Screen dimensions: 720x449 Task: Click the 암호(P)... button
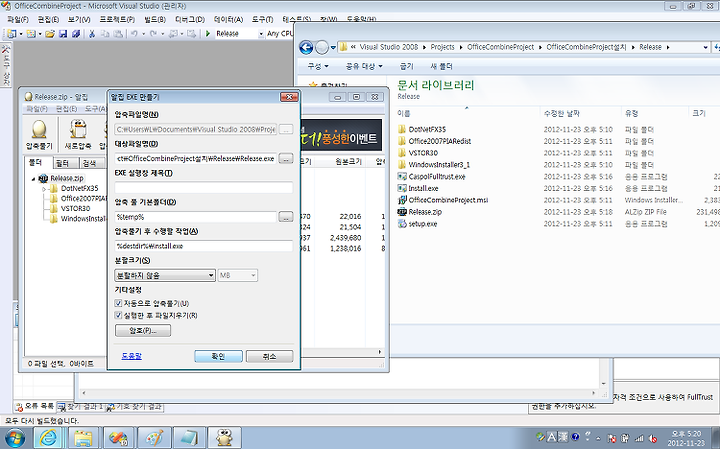(x=143, y=331)
